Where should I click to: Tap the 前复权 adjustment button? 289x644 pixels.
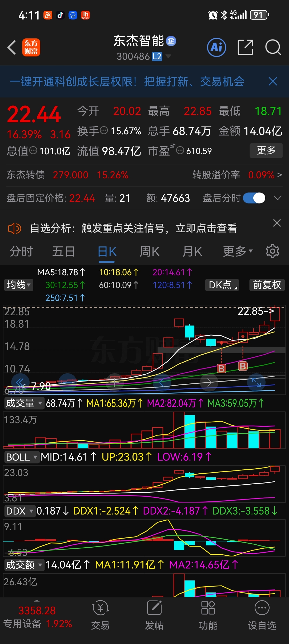(267, 285)
